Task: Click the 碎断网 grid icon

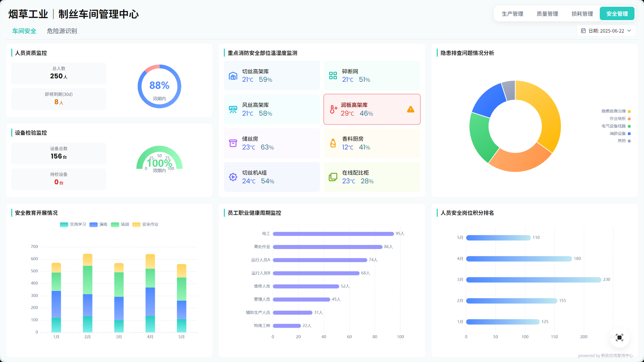Action: click(333, 75)
